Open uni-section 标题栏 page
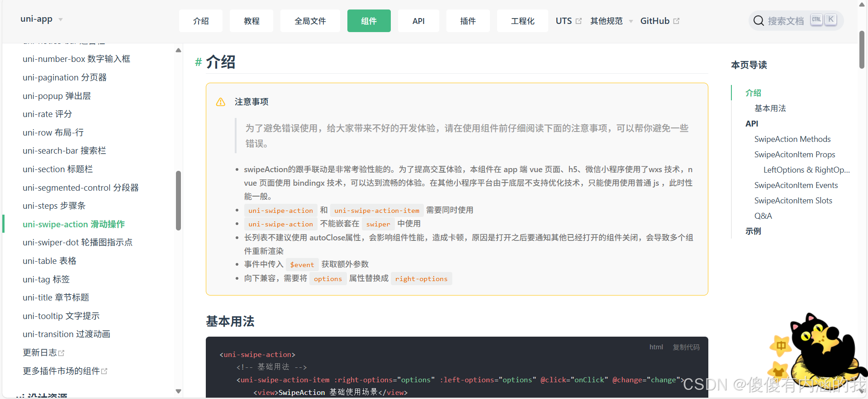Viewport: 868px width, 399px height. pyautogui.click(x=57, y=169)
